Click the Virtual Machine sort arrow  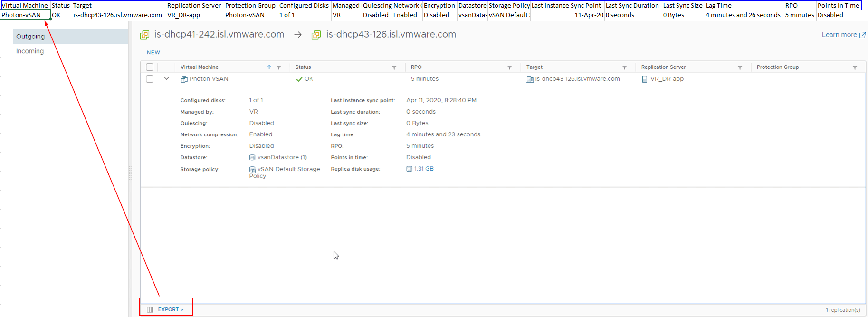(x=269, y=67)
